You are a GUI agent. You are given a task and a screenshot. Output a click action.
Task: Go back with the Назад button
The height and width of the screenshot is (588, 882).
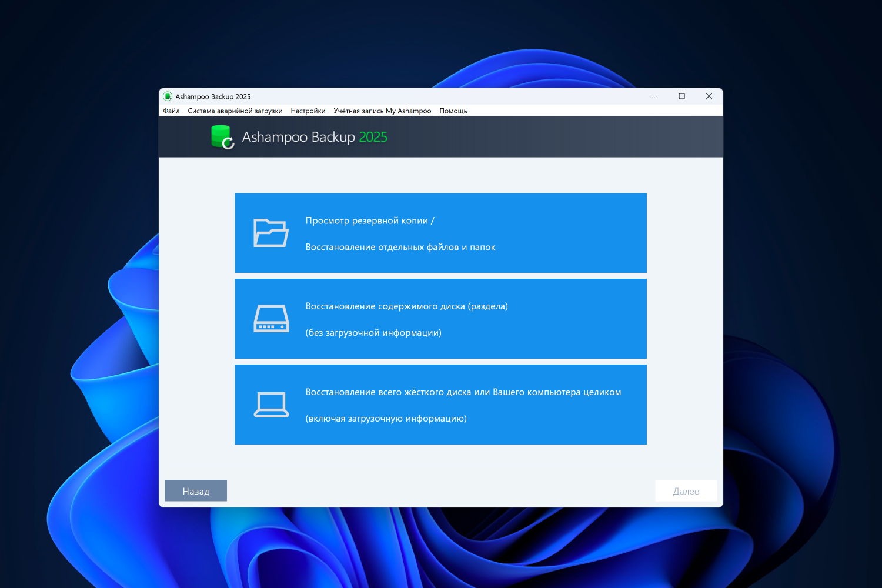[x=196, y=491]
